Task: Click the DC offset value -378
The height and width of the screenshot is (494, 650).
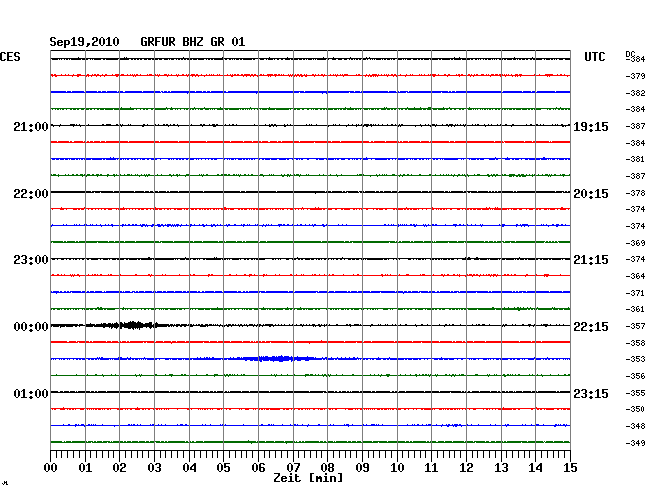Action: pyautogui.click(x=635, y=193)
